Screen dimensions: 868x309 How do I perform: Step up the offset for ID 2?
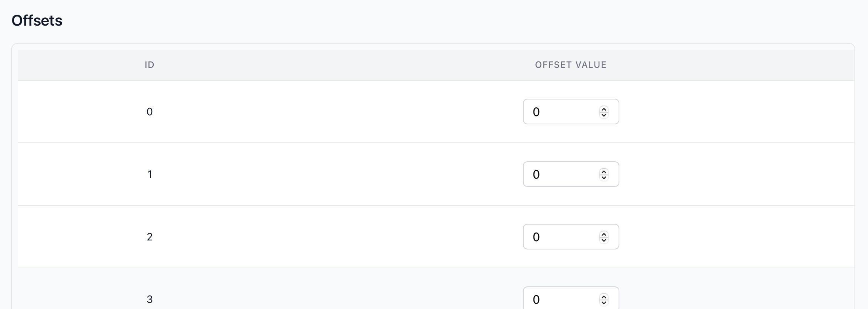[604, 234]
